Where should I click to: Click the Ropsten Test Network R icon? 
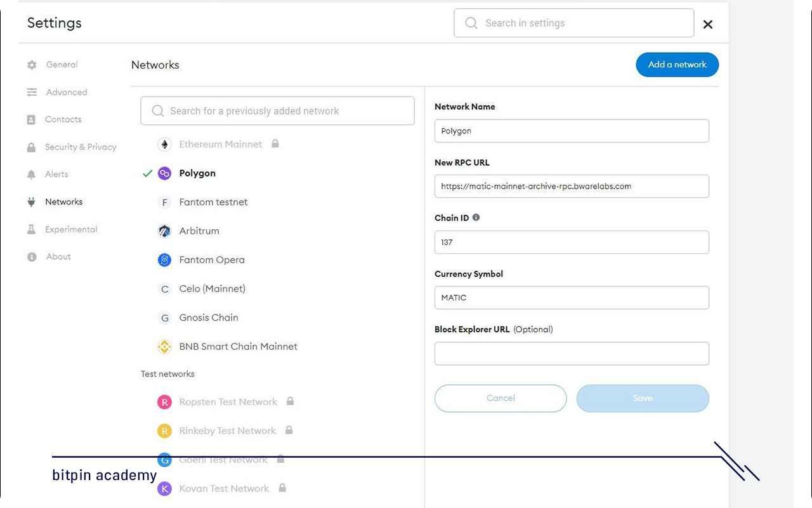[x=164, y=402]
